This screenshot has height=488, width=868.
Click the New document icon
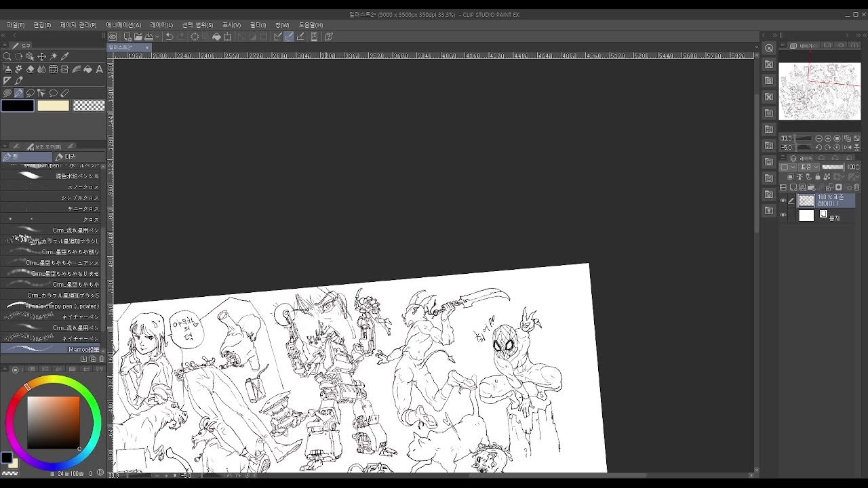127,37
